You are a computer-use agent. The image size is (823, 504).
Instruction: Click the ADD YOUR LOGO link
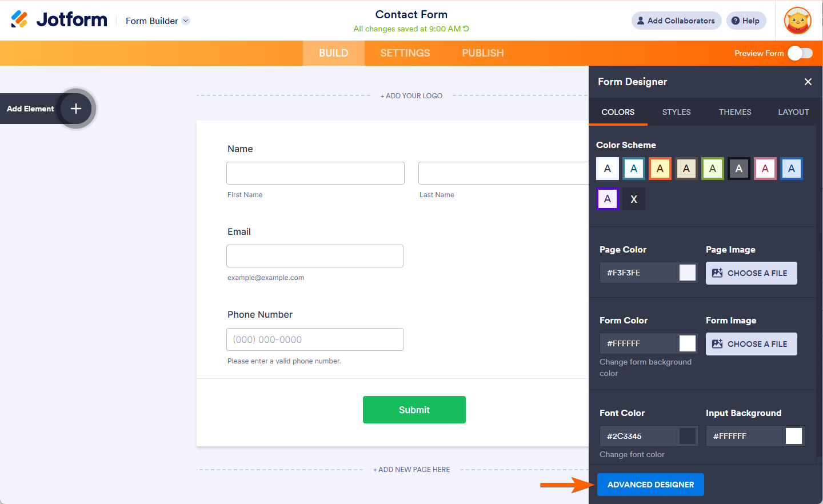(x=411, y=95)
